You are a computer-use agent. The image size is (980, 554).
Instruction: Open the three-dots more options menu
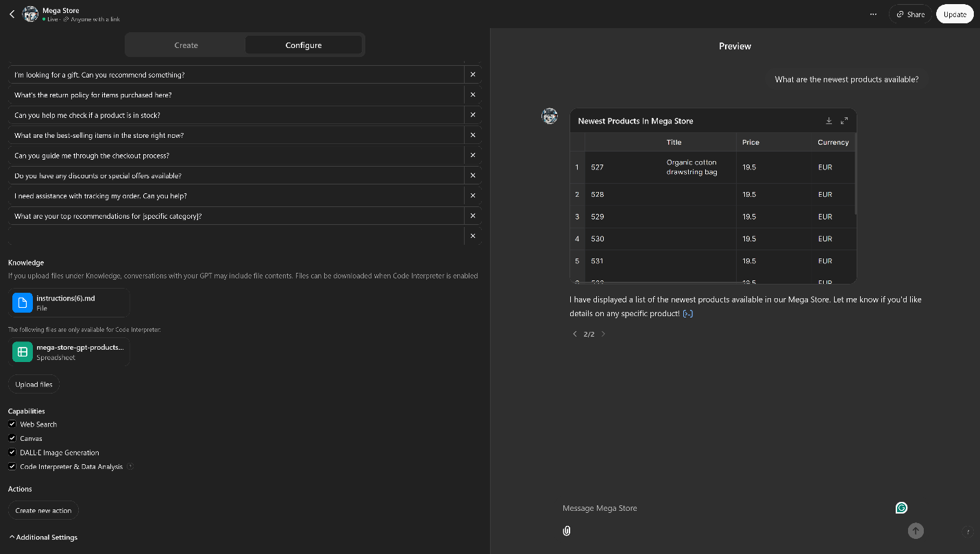point(872,14)
